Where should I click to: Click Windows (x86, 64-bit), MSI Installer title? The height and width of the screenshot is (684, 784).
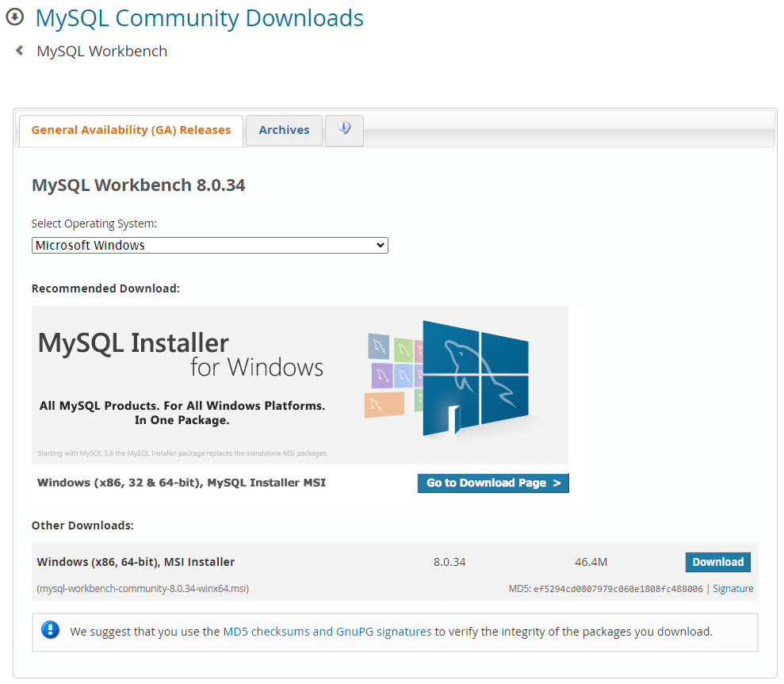pyautogui.click(x=136, y=562)
